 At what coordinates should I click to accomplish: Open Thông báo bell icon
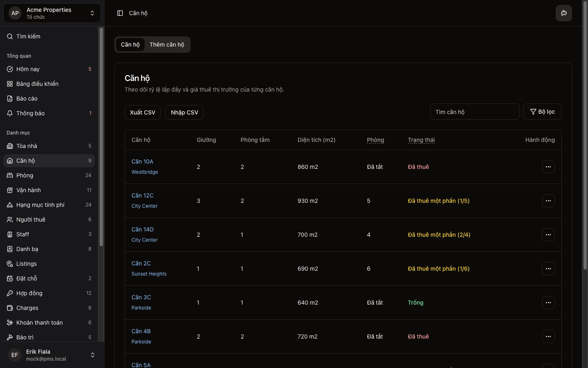pos(10,113)
